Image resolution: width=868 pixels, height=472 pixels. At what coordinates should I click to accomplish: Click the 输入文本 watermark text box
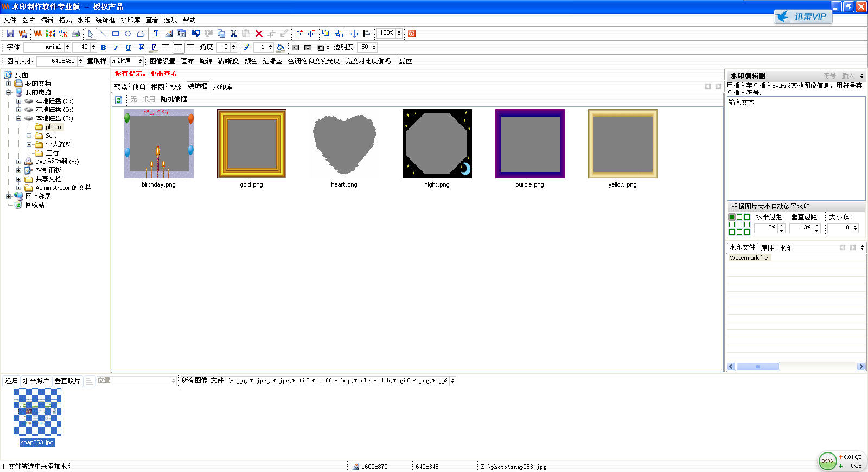[x=796, y=148]
